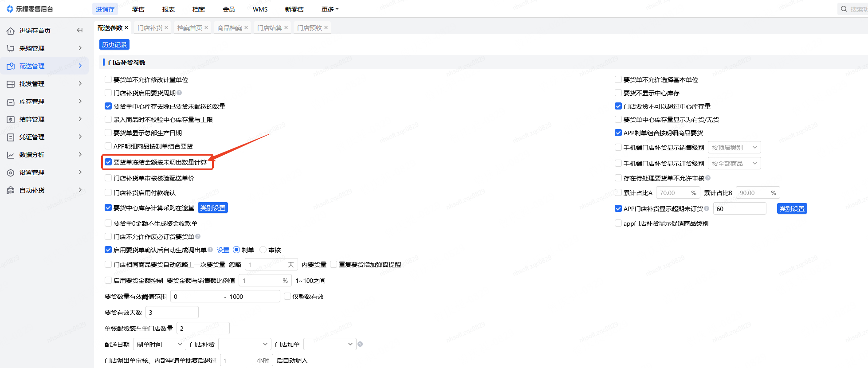Click the 结算管理 sidebar icon
This screenshot has width=868, height=368.
point(11,119)
